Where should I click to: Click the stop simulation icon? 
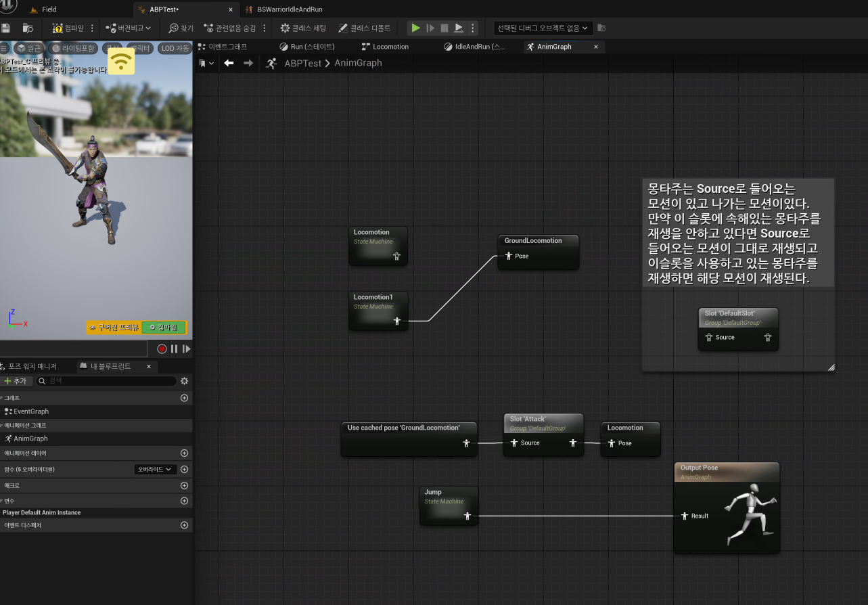tap(444, 28)
